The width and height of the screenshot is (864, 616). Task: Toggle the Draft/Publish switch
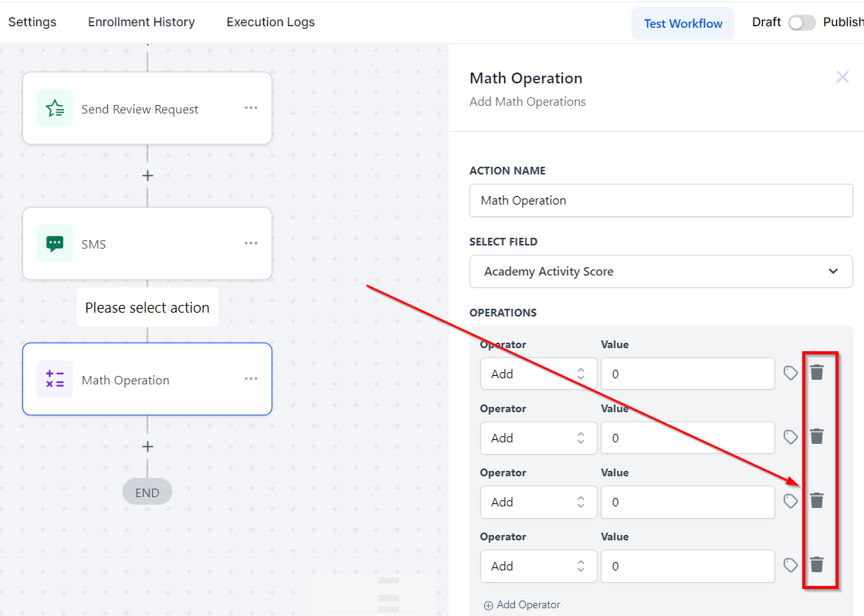[x=801, y=23]
